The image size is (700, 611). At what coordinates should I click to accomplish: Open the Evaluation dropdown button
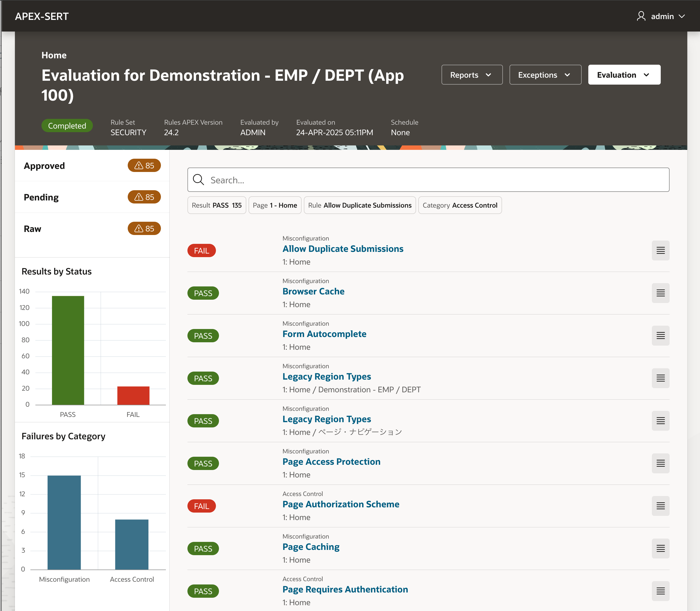tap(624, 75)
